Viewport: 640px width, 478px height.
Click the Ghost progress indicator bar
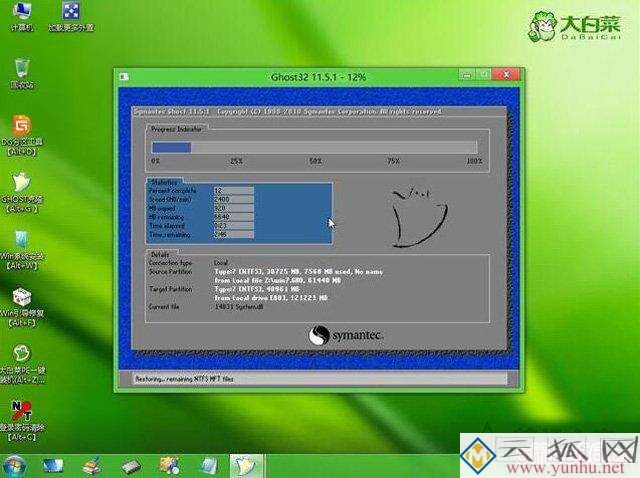pyautogui.click(x=314, y=147)
